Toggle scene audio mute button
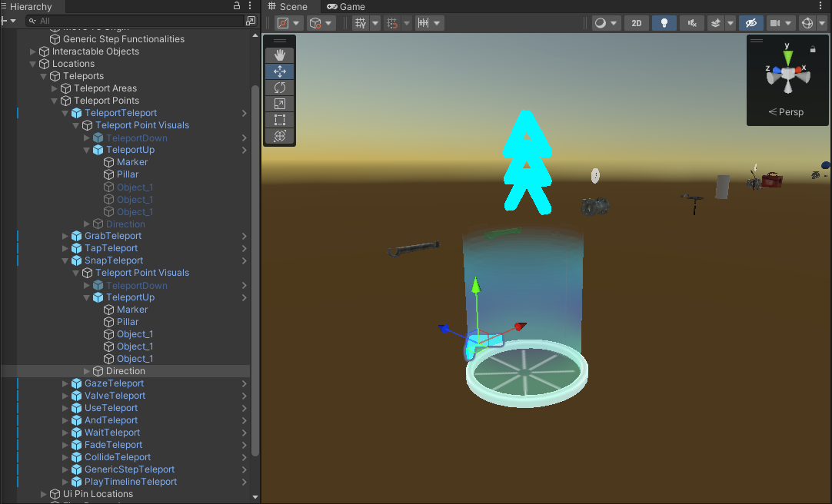 click(691, 23)
